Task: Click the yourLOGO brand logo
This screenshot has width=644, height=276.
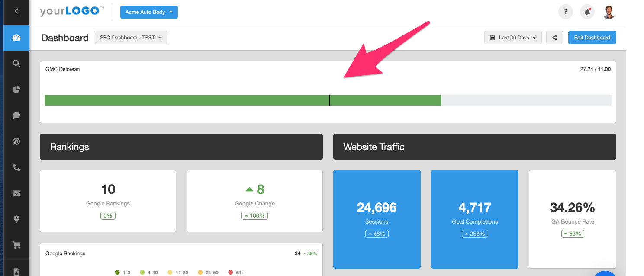Action: 72,12
